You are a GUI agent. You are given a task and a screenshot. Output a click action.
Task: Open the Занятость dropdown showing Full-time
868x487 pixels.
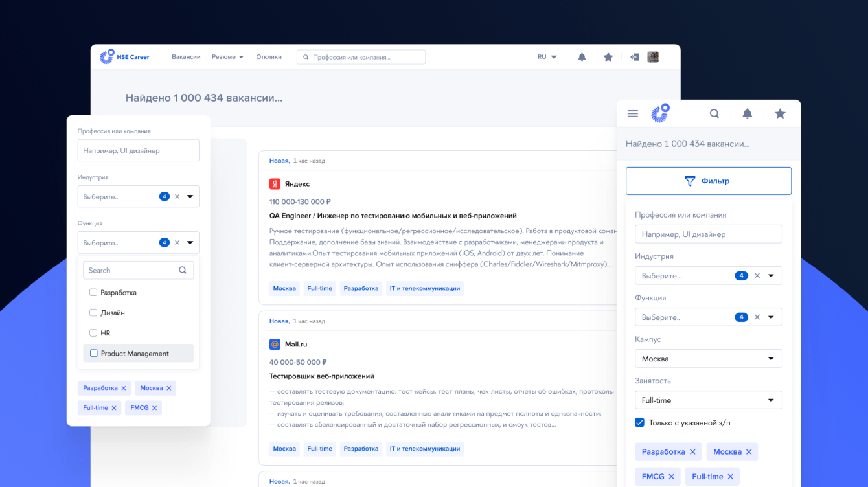709,400
